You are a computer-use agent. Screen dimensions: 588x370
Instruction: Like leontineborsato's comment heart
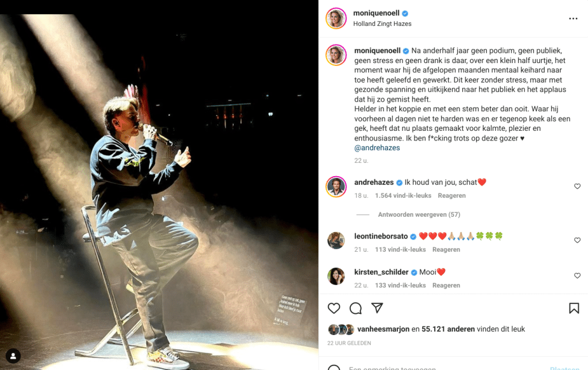577,240
